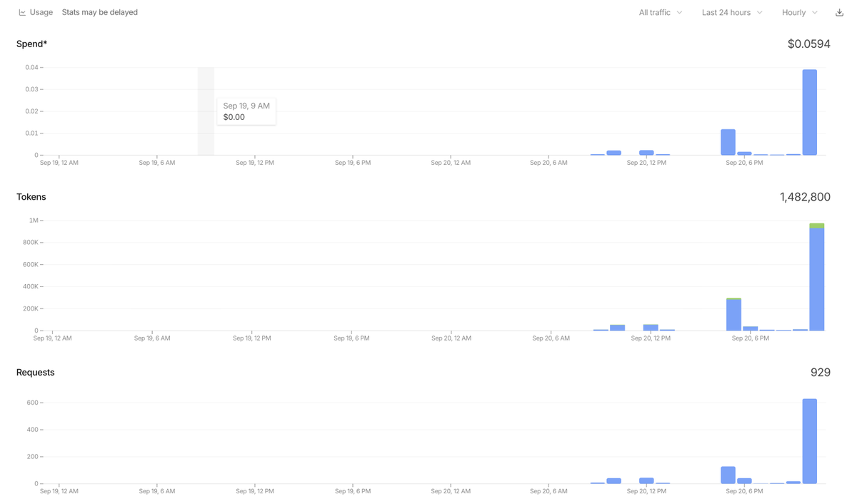Click the gray highlighted 9 AM column in Spend chart
Screen dimensions: 857x504
[x=206, y=111]
